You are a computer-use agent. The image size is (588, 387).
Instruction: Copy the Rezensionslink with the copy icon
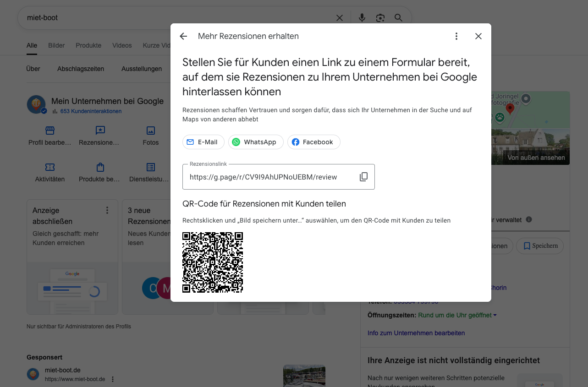point(363,177)
